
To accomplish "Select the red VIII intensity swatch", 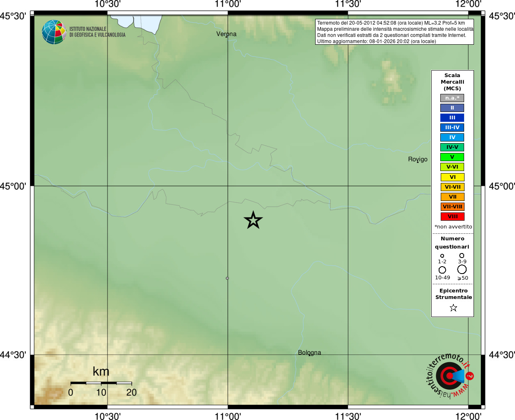I will [452, 217].
